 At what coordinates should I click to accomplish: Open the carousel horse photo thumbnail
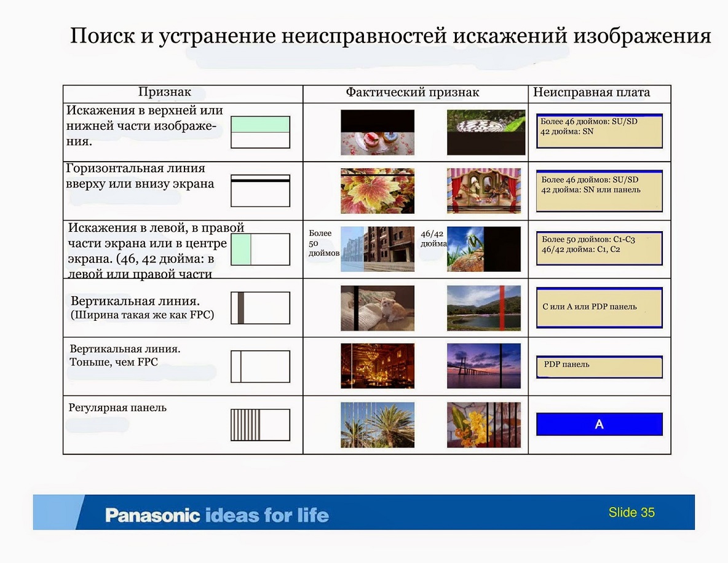pyautogui.click(x=484, y=191)
